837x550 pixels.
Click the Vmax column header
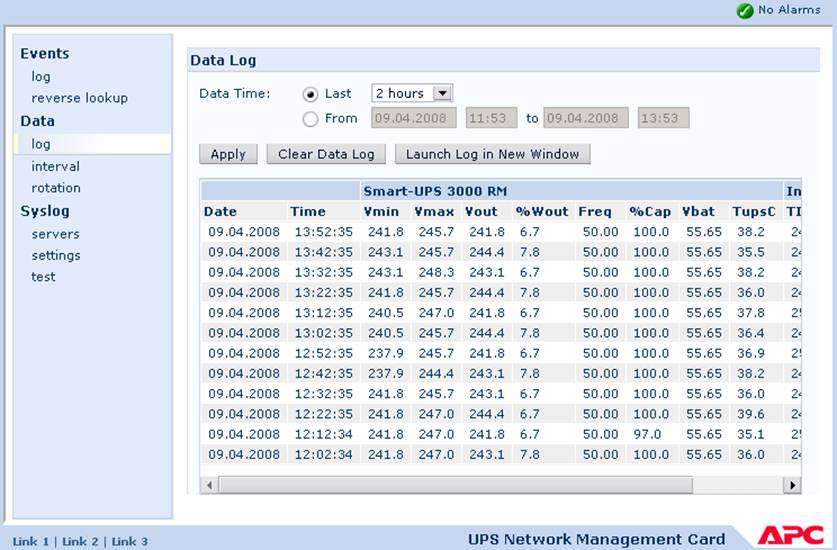(x=434, y=211)
